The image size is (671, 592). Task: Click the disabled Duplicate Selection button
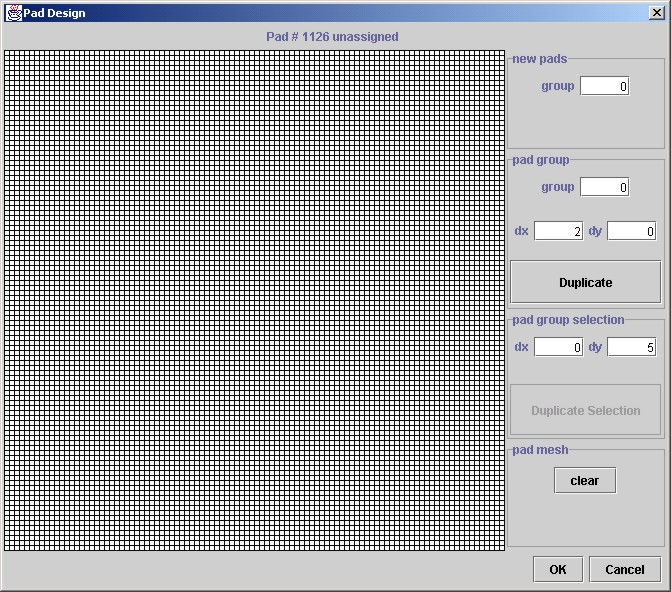[x=585, y=410]
